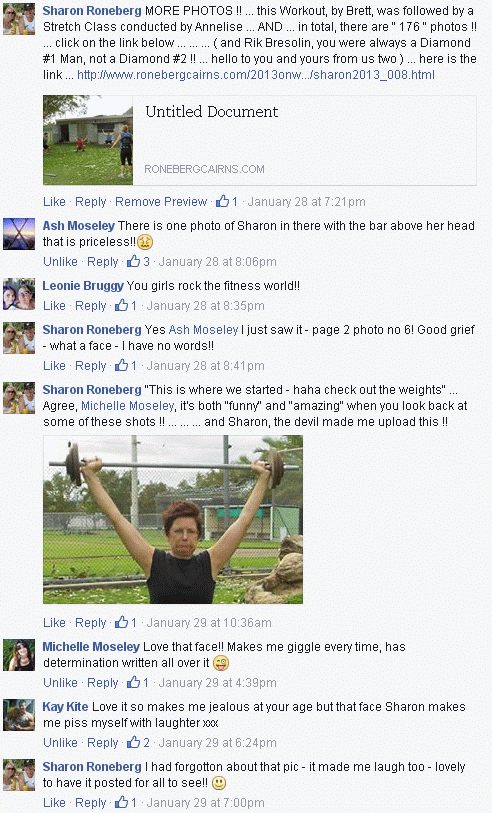This screenshot has width=492, height=813.
Task: Open Kay Kite's profile picture
Action: (19, 715)
